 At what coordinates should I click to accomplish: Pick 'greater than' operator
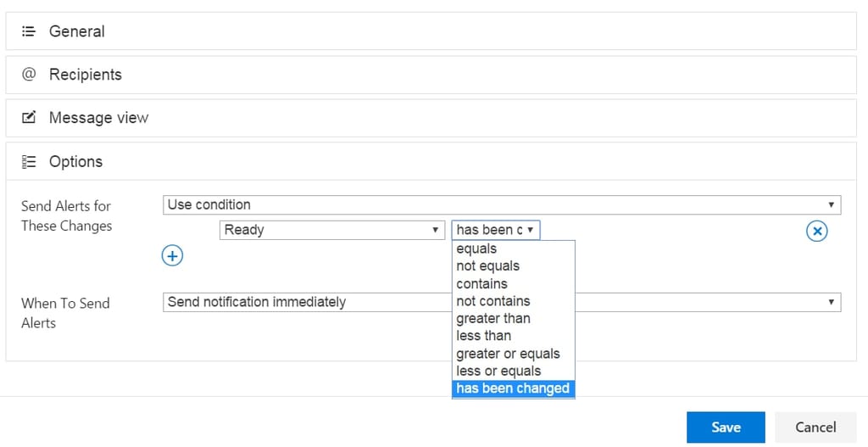point(514,318)
